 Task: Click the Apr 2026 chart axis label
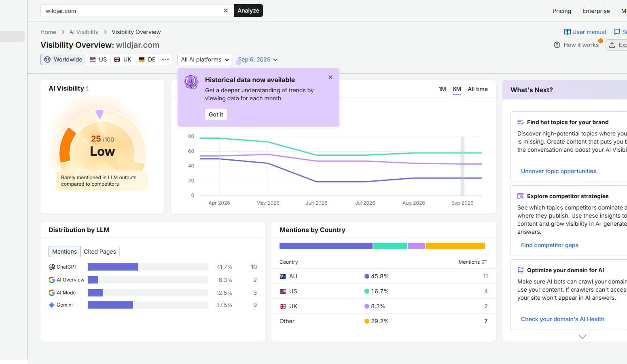[x=219, y=203]
